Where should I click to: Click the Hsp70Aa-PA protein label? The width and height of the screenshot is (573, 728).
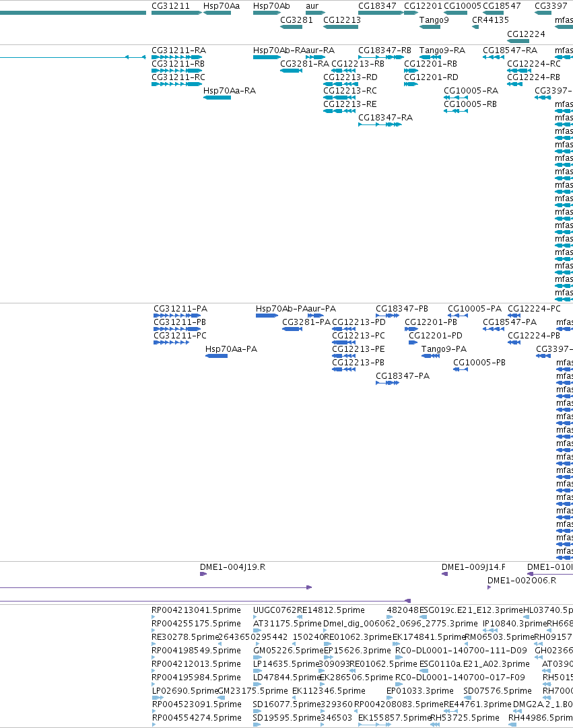232,349
